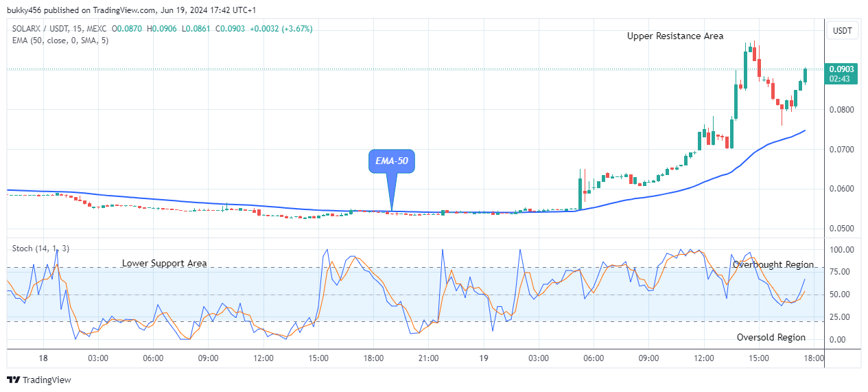Click the 0.0500 price axis label
This screenshot has width=868, height=392.
coord(841,229)
